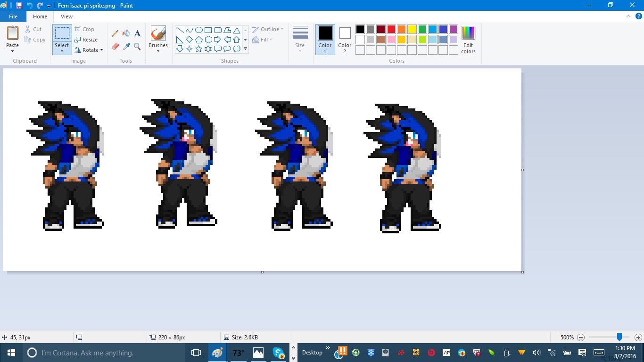Screen dimensions: 644x362
Task: Choose the Triangle shape
Action: (x=236, y=30)
